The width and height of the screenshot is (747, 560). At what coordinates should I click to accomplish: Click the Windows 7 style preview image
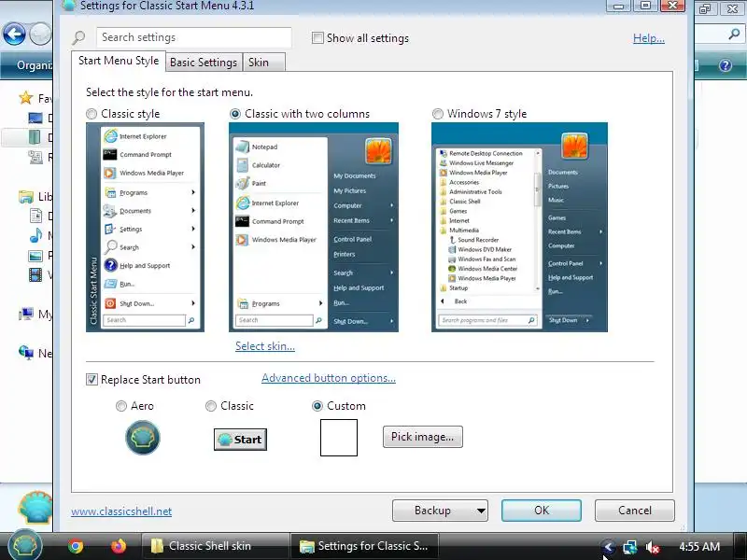point(519,227)
